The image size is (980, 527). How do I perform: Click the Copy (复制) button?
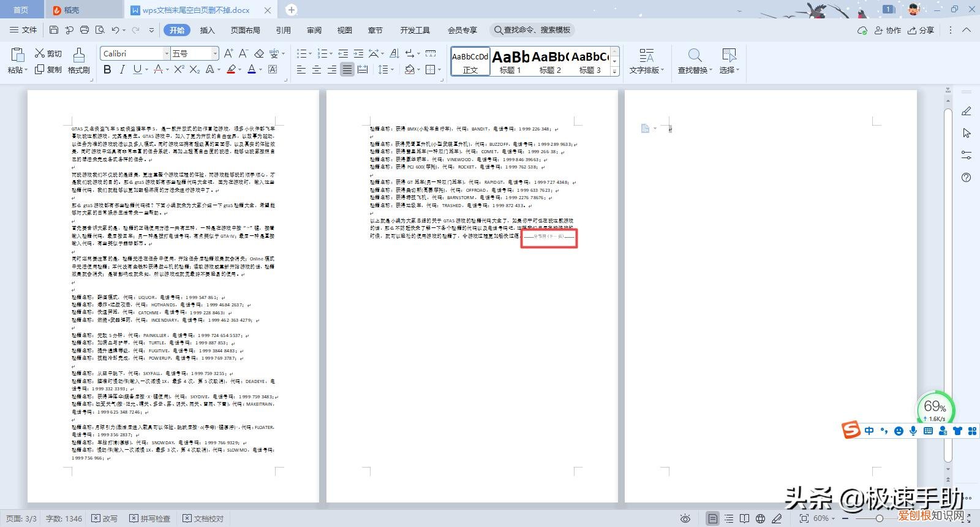[x=48, y=69]
